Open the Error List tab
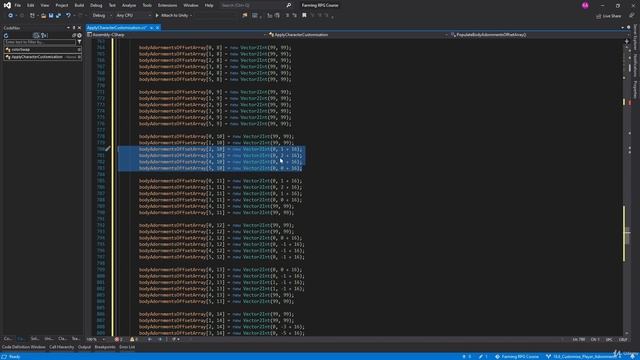The height and width of the screenshot is (360, 640). coord(127,347)
